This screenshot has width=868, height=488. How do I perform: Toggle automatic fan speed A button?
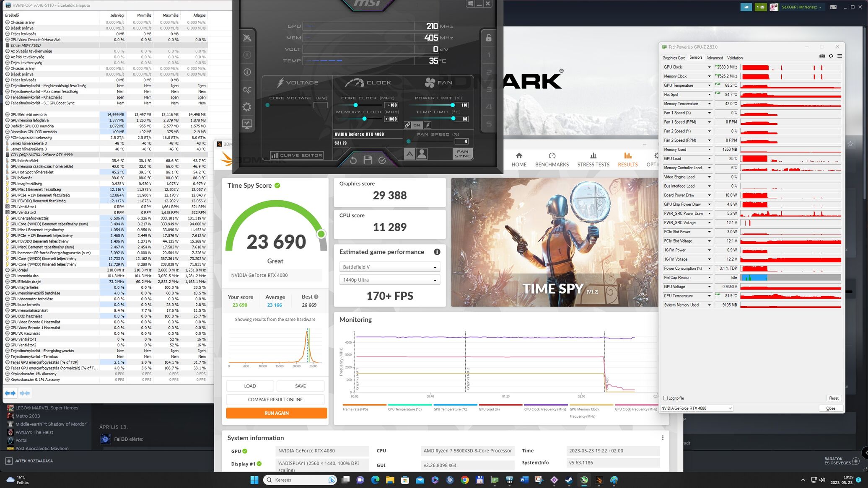[x=409, y=154]
